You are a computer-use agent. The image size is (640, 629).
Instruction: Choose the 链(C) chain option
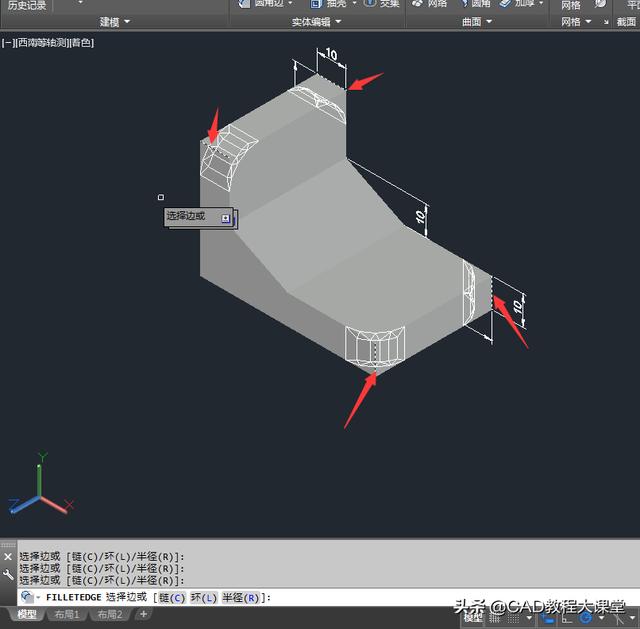coord(171,597)
